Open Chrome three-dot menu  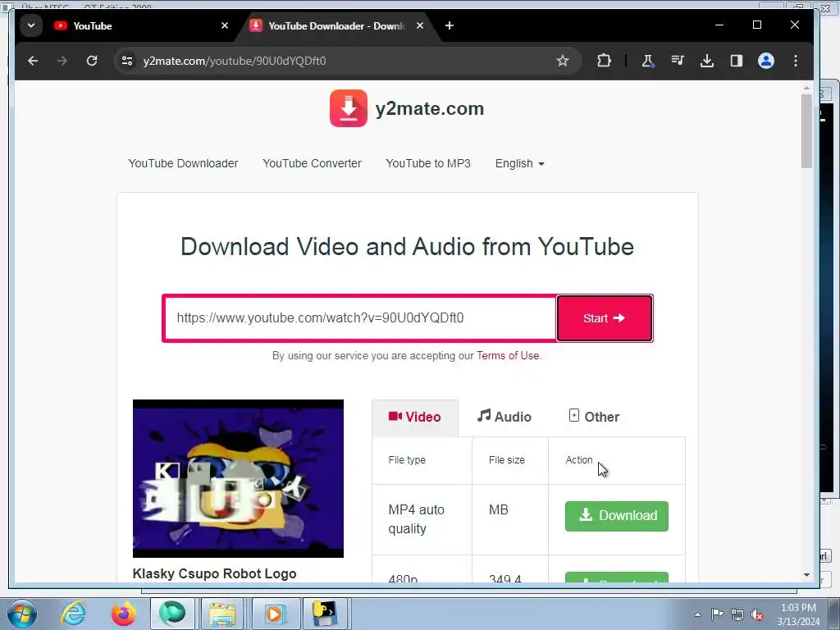(x=796, y=61)
